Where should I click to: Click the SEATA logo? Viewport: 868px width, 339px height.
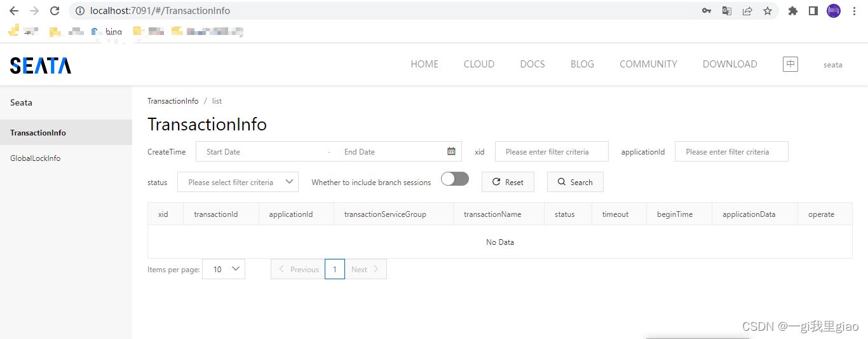(41, 65)
